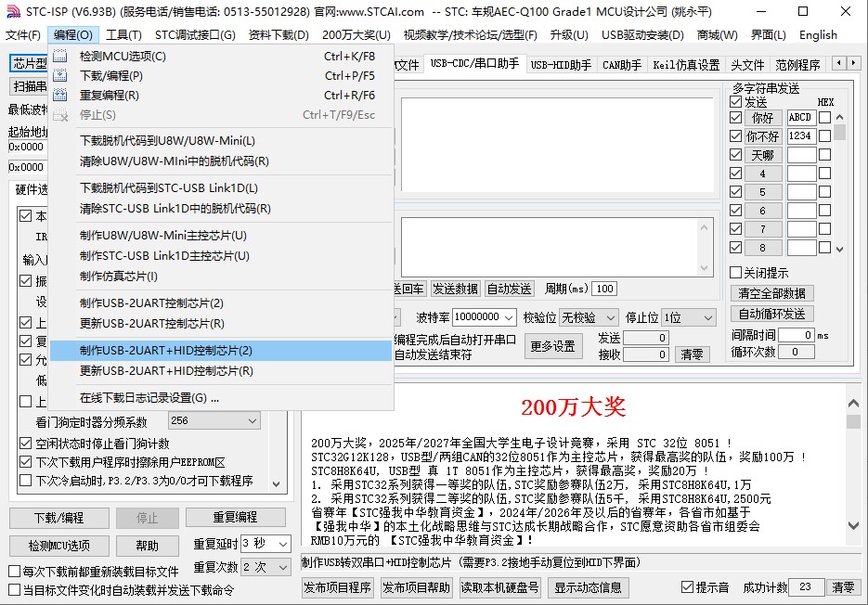Click the 检测MCU选项 button
Viewport: 868px width, 605px height.
[58, 546]
